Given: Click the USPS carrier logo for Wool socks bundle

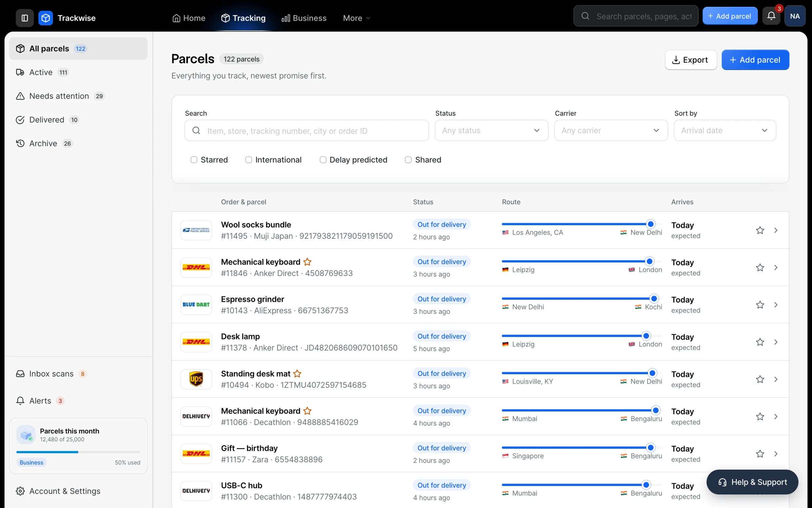Looking at the screenshot, I should (x=196, y=230).
